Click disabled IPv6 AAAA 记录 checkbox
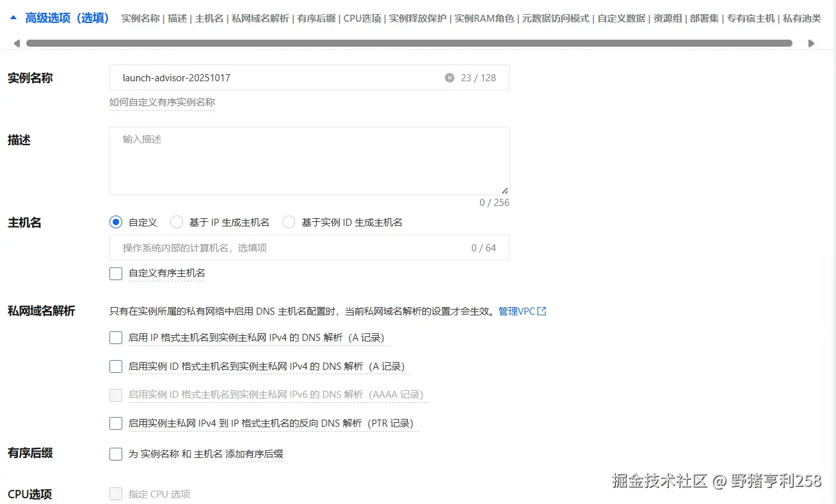836x504 pixels. point(116,395)
